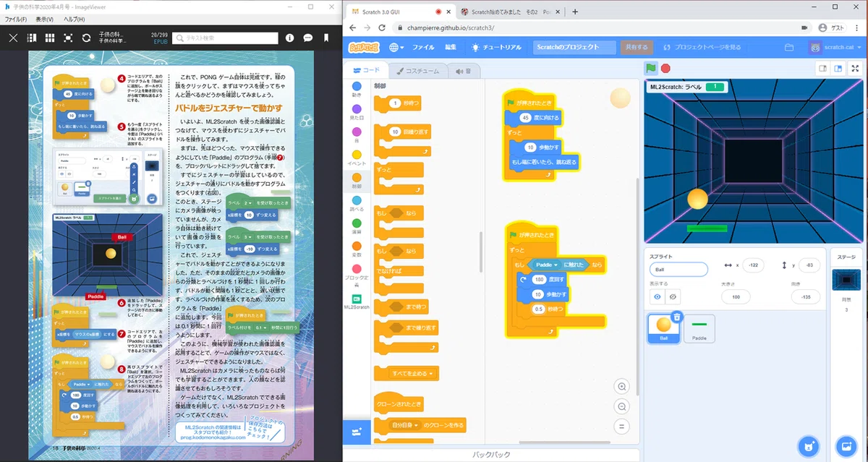Open the My Stuff folder icon
The width and height of the screenshot is (868, 462).
[x=789, y=47]
